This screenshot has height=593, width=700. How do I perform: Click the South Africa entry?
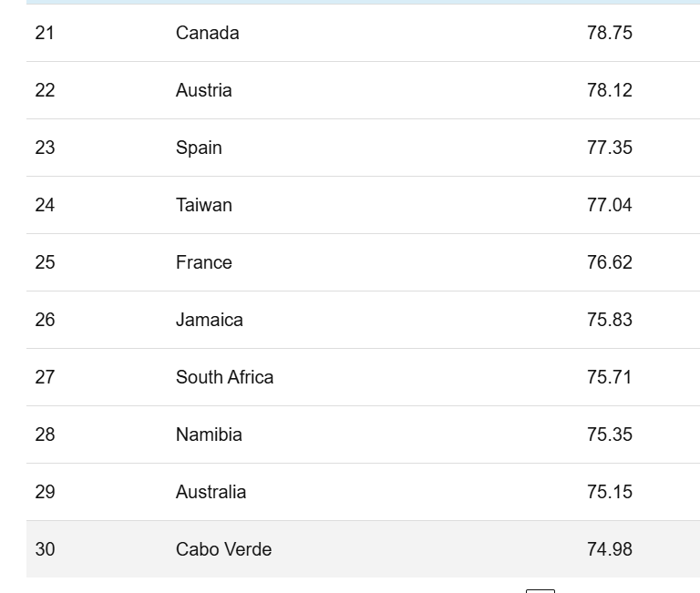pos(224,377)
